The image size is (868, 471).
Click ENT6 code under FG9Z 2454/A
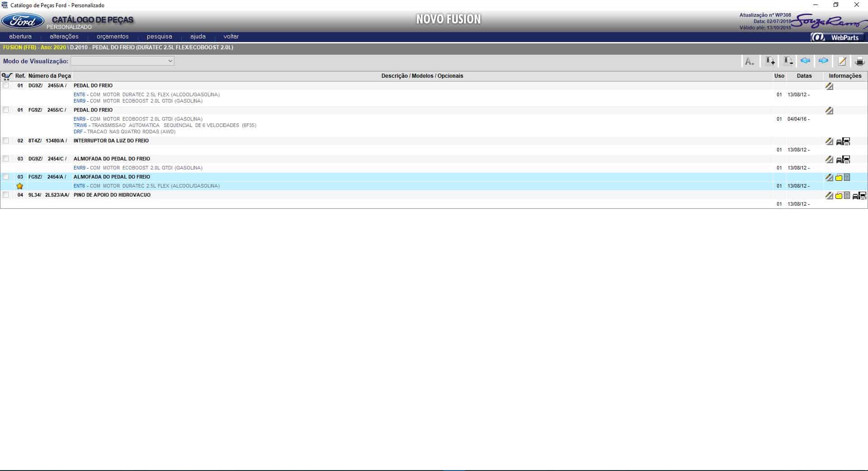tap(79, 186)
